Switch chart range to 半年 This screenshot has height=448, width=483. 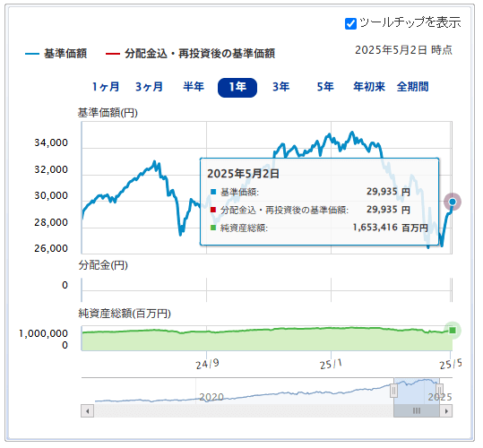pyautogui.click(x=194, y=87)
